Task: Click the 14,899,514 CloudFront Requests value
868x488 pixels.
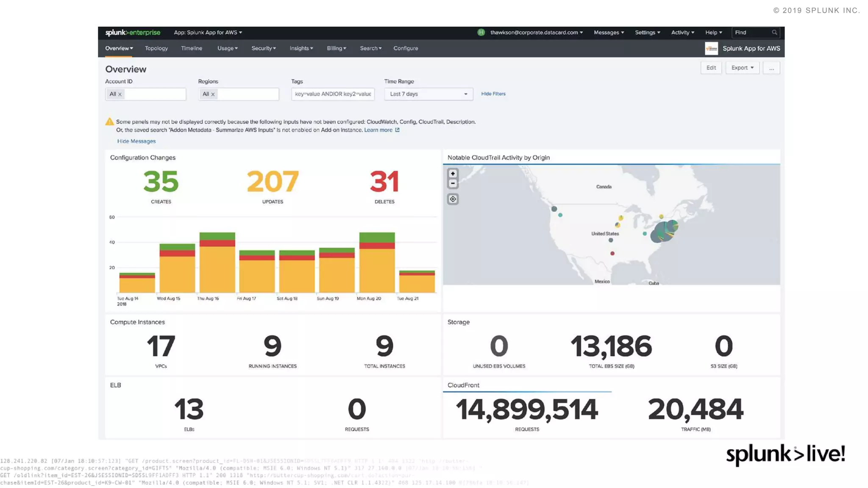Action: tap(527, 410)
